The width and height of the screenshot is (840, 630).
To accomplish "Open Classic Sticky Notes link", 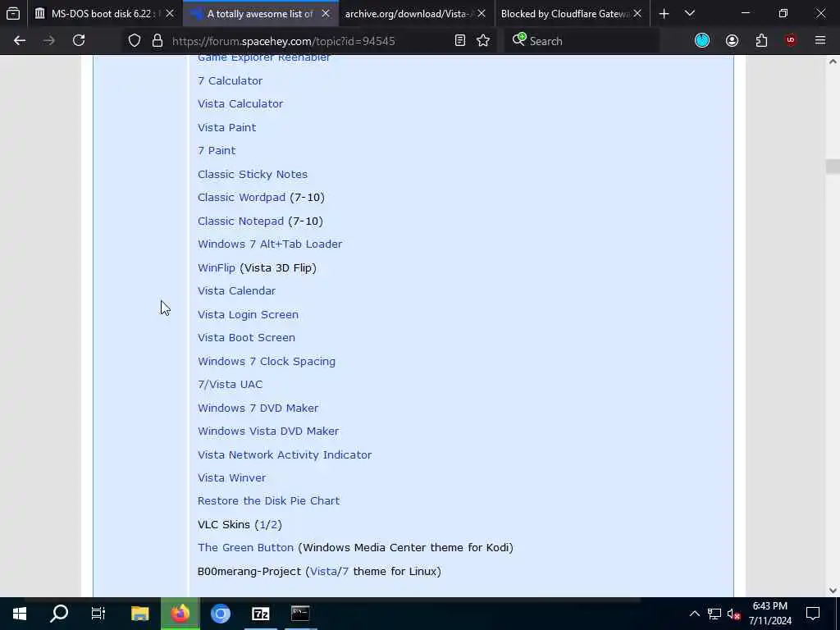I will 253,174.
